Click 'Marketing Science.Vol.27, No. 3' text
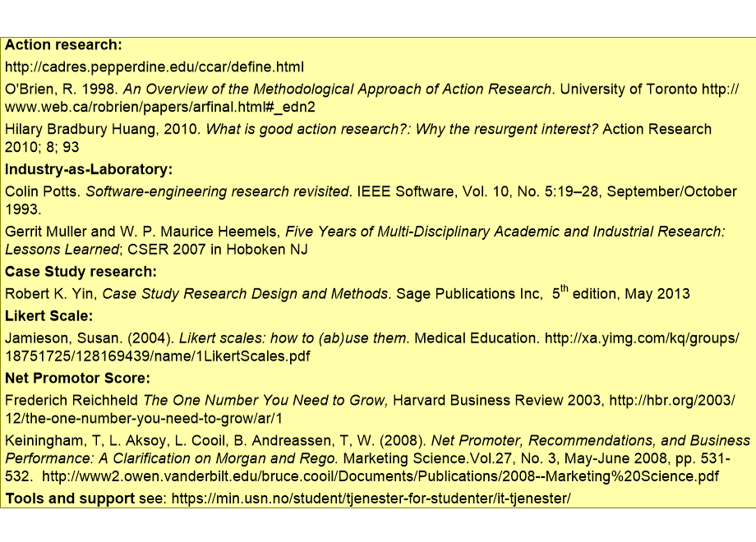The height and width of the screenshot is (542, 756). click(451, 458)
